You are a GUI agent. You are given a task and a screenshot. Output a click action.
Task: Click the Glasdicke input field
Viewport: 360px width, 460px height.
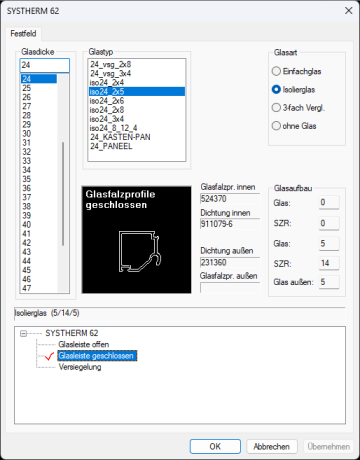pos(45,65)
